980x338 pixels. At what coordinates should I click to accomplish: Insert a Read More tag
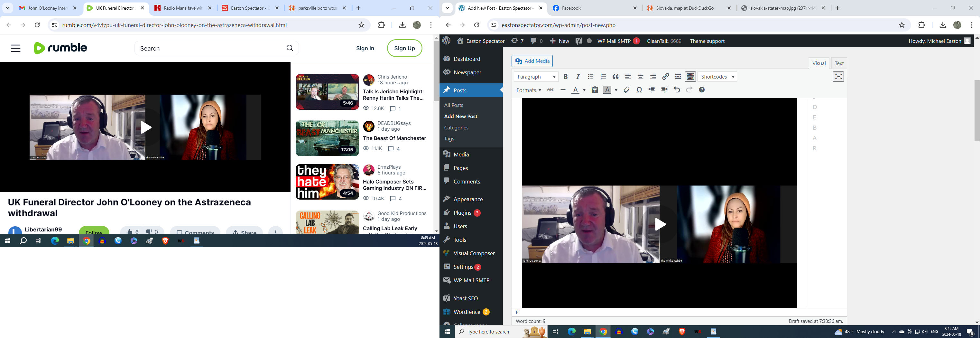point(678,77)
